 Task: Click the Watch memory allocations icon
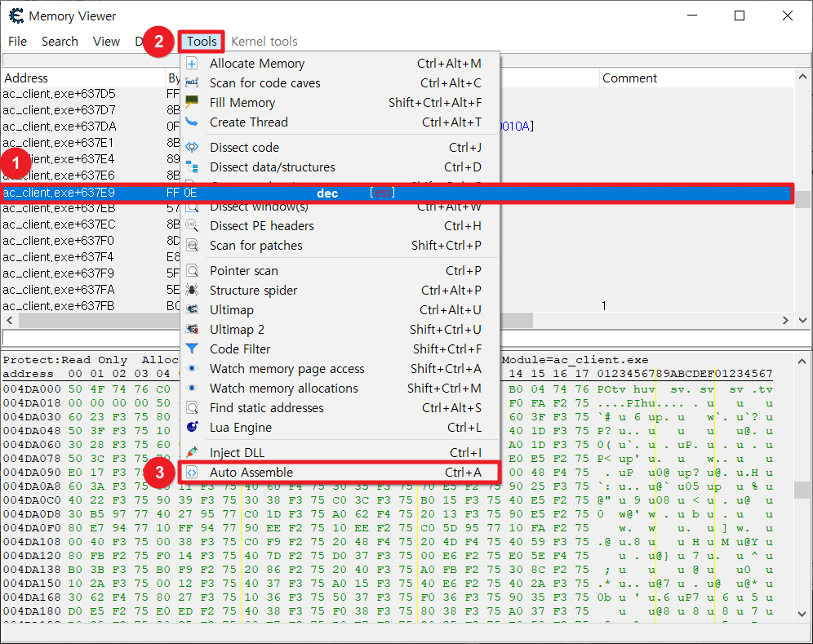pos(192,388)
